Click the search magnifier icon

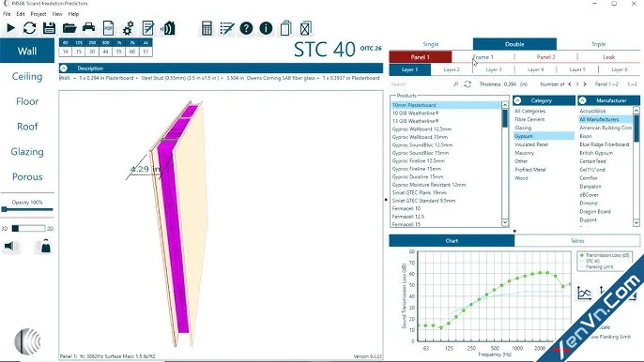(x=456, y=84)
